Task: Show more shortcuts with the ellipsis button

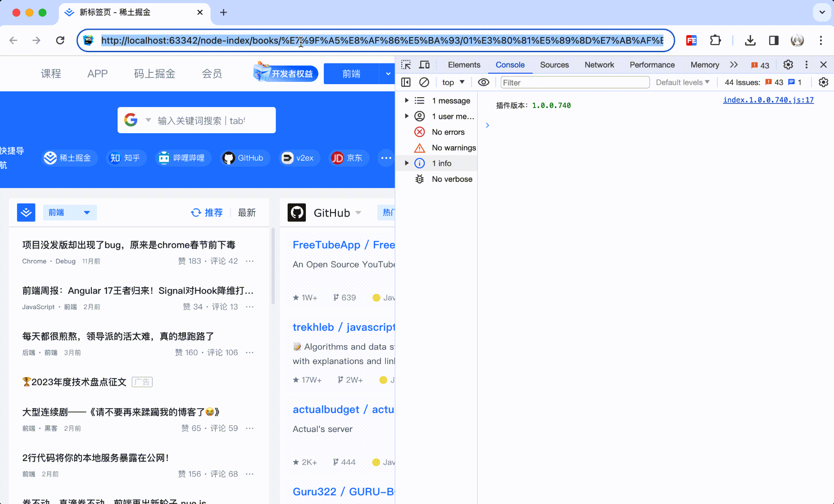Action: (x=386, y=158)
